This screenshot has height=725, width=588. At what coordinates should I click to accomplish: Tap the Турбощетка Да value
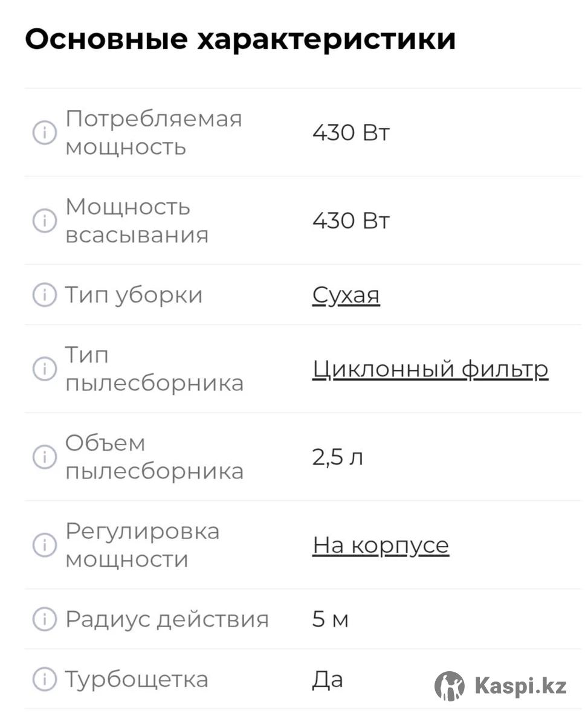327,680
